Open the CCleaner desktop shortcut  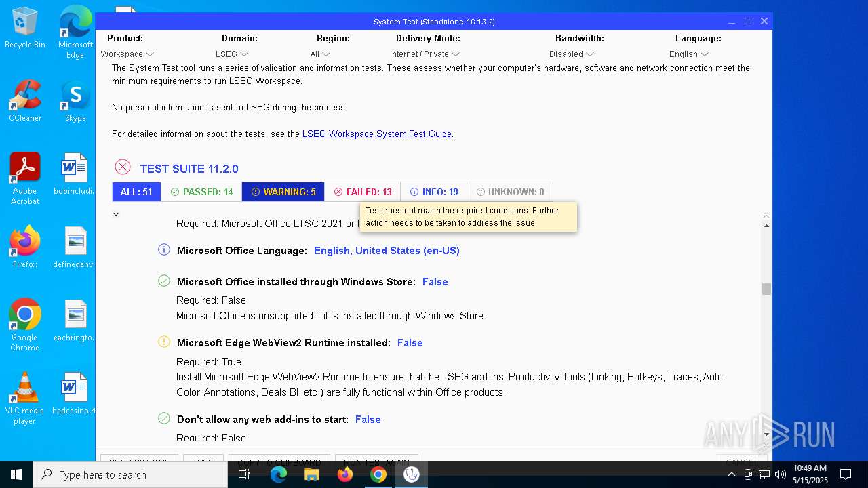coord(25,101)
